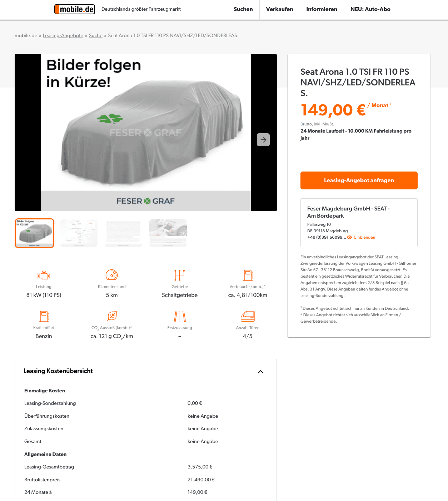Viewport: 448px width, 501px height.
Task: Click the engine power (Leistung) icon
Action: pos(44,275)
